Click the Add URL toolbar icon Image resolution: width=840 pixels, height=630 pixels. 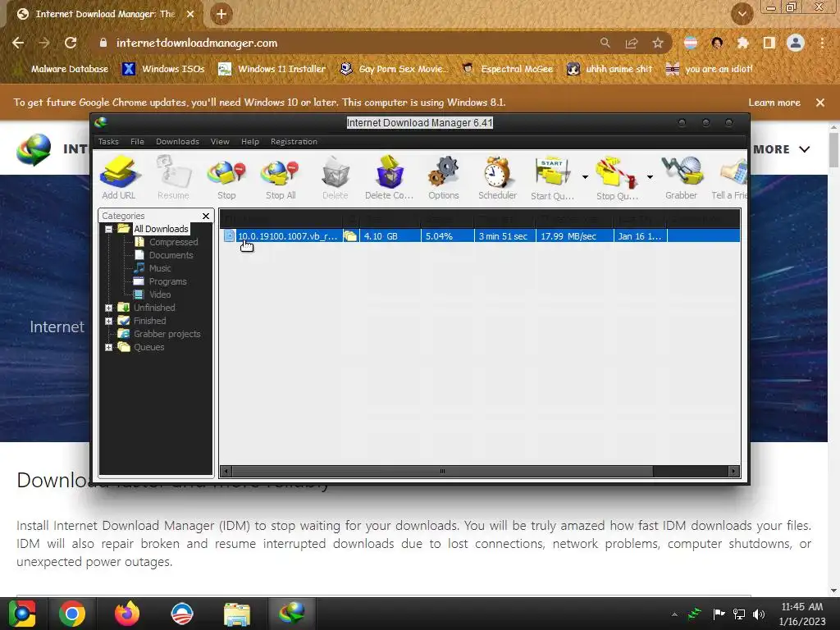[x=118, y=177]
